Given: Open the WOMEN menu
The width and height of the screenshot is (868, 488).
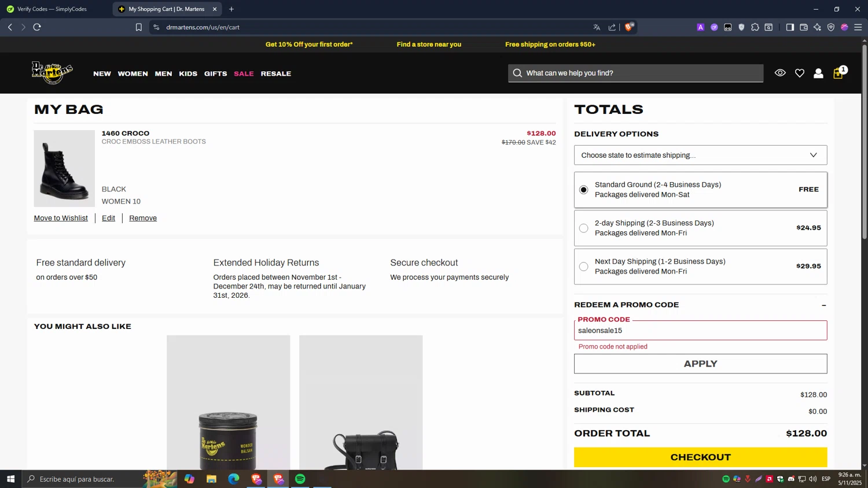Looking at the screenshot, I should [133, 73].
